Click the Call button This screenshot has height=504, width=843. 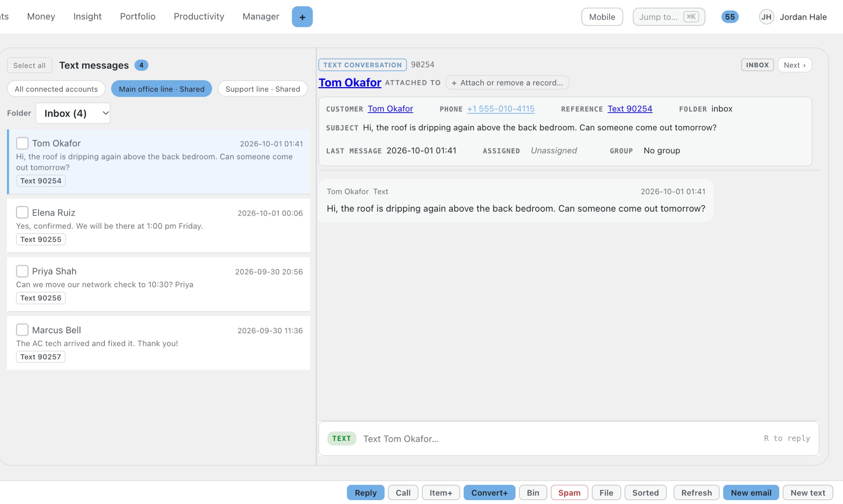pyautogui.click(x=403, y=492)
